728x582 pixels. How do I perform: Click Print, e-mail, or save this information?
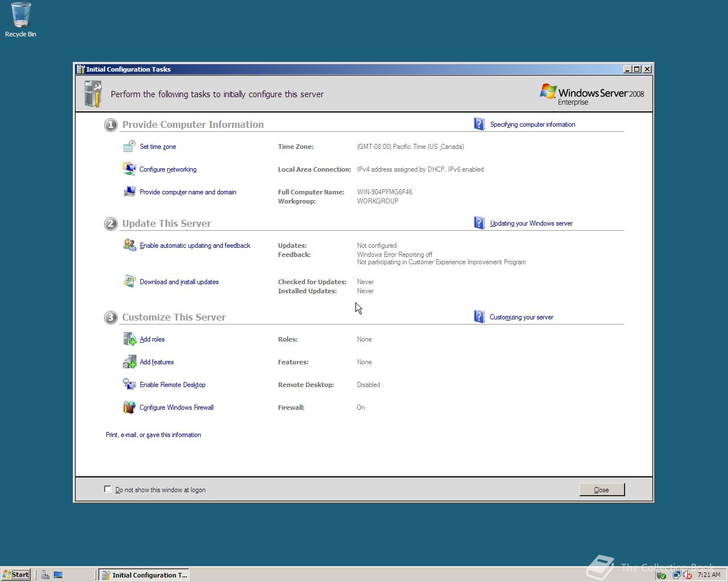coord(153,435)
